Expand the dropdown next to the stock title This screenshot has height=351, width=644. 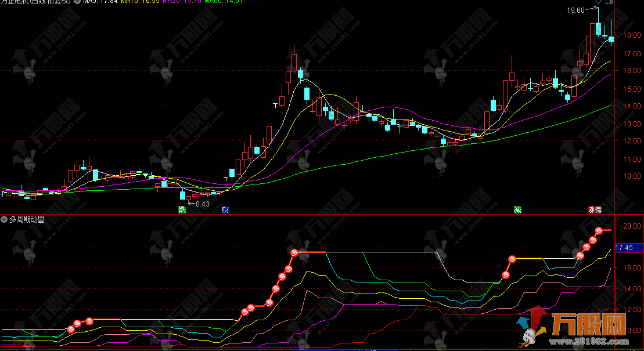click(77, 2)
